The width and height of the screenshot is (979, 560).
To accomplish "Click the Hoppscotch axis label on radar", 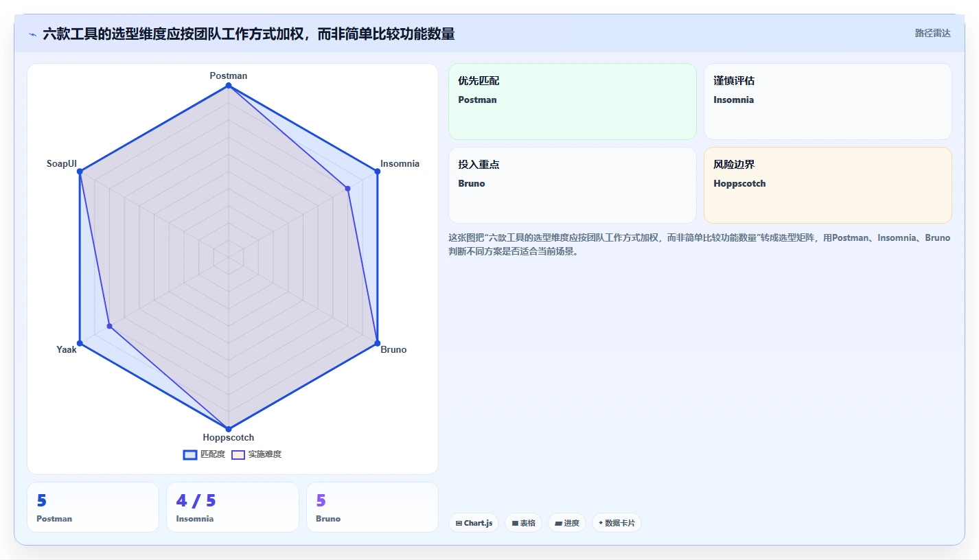I will tap(229, 437).
